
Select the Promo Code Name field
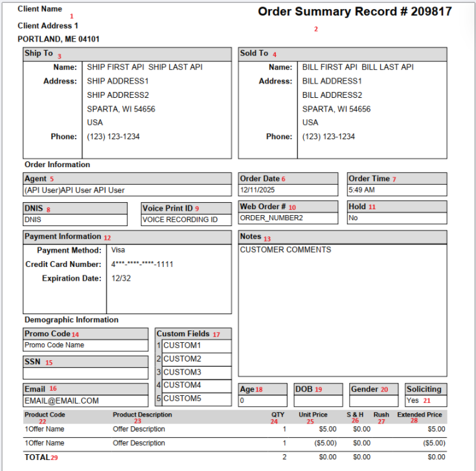85,345
